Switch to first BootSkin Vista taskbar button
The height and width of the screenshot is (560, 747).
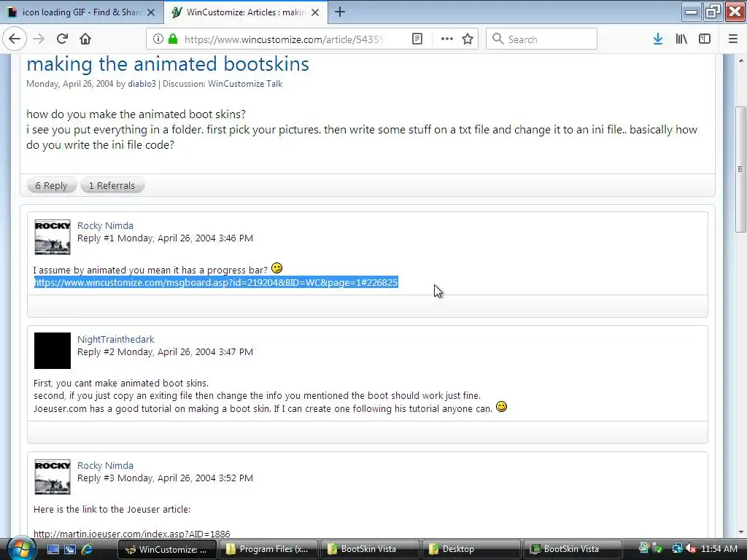tap(370, 549)
